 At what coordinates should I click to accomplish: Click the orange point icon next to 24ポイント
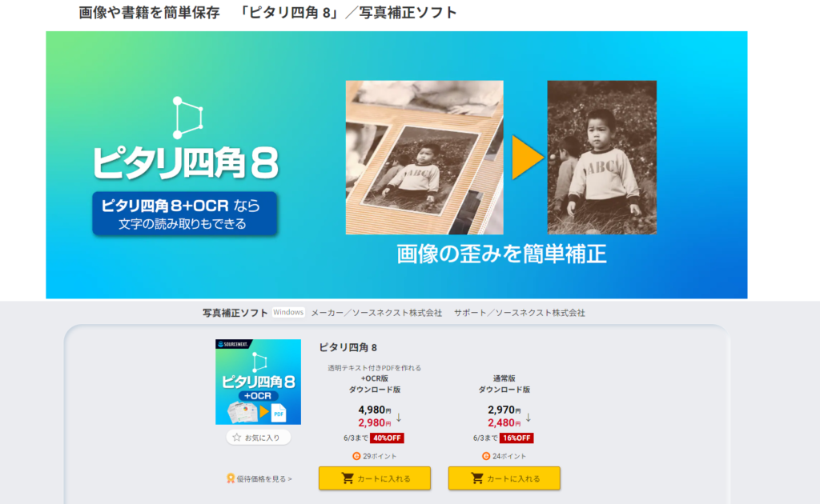pyautogui.click(x=486, y=456)
